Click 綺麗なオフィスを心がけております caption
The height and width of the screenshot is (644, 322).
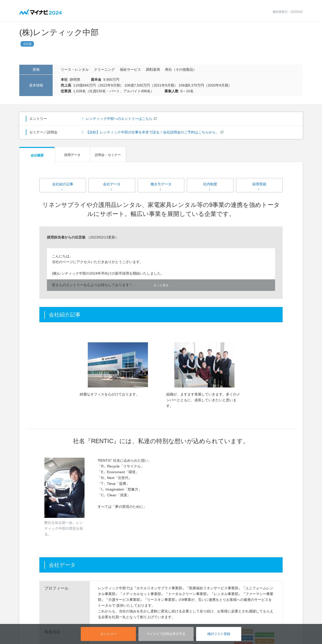pyautogui.click(x=109, y=394)
